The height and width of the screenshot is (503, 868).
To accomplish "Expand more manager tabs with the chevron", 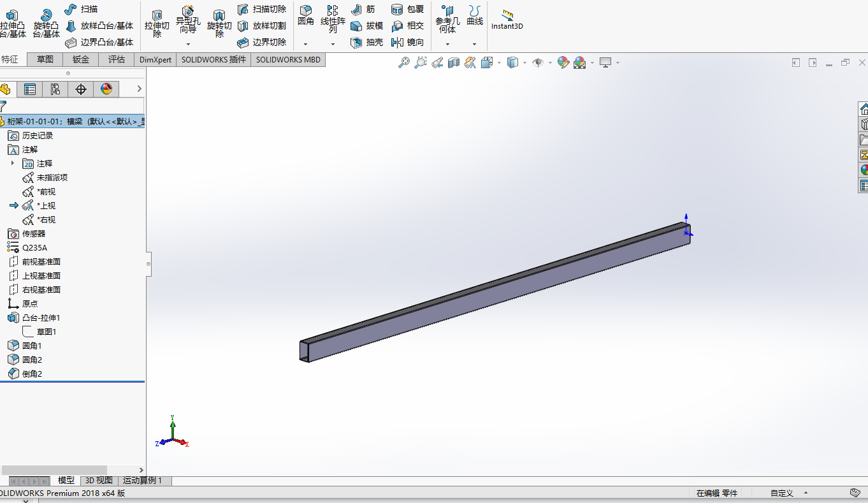I will pos(140,89).
